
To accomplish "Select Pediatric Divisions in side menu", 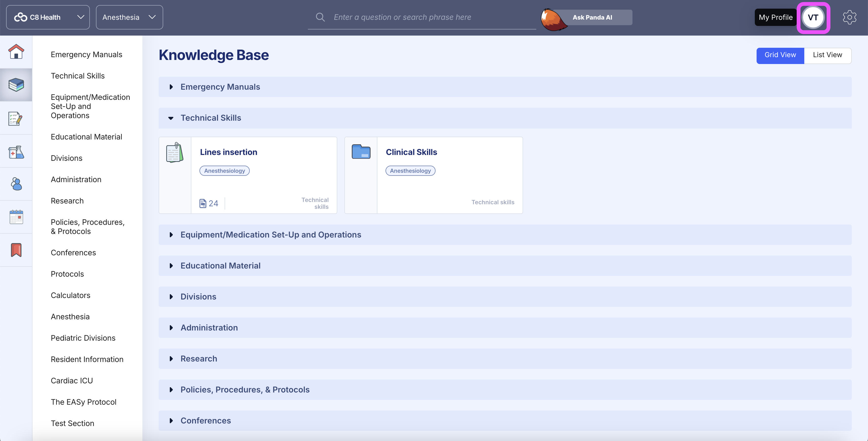I will [83, 338].
